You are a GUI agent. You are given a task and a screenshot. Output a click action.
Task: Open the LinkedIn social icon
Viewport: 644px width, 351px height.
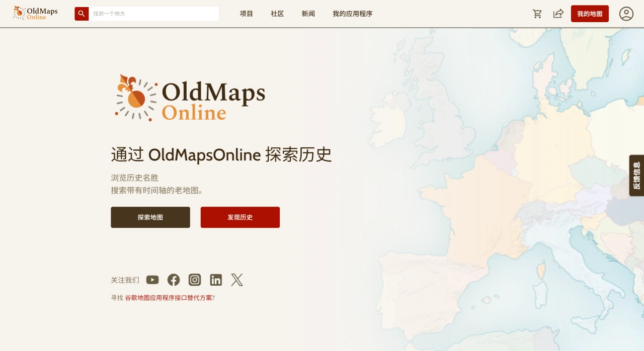(216, 280)
